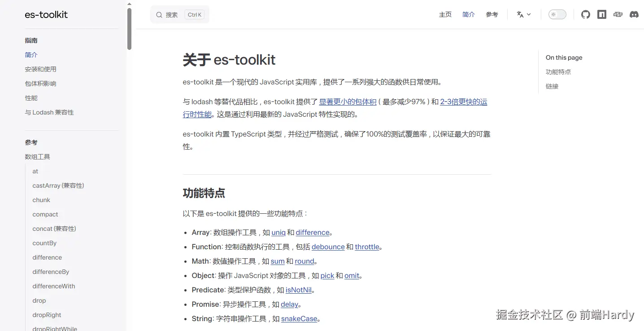
Task: Open 包体积影响 in the sidebar
Action: 40,84
